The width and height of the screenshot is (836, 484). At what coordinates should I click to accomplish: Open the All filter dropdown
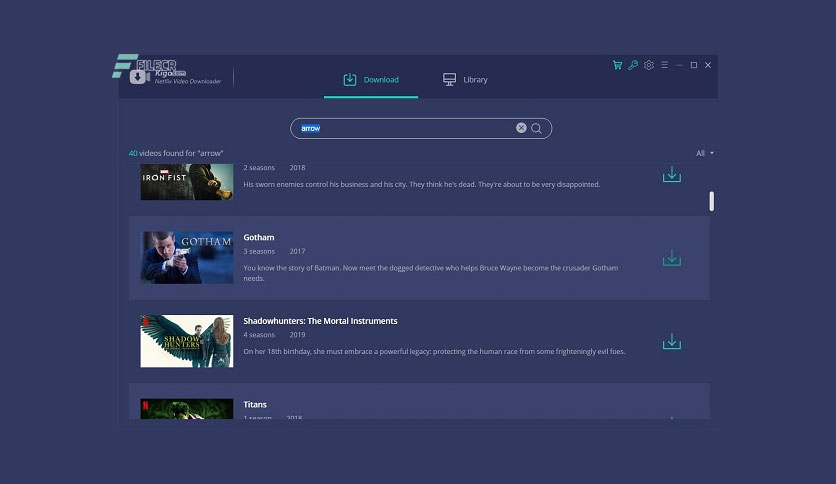(x=704, y=154)
